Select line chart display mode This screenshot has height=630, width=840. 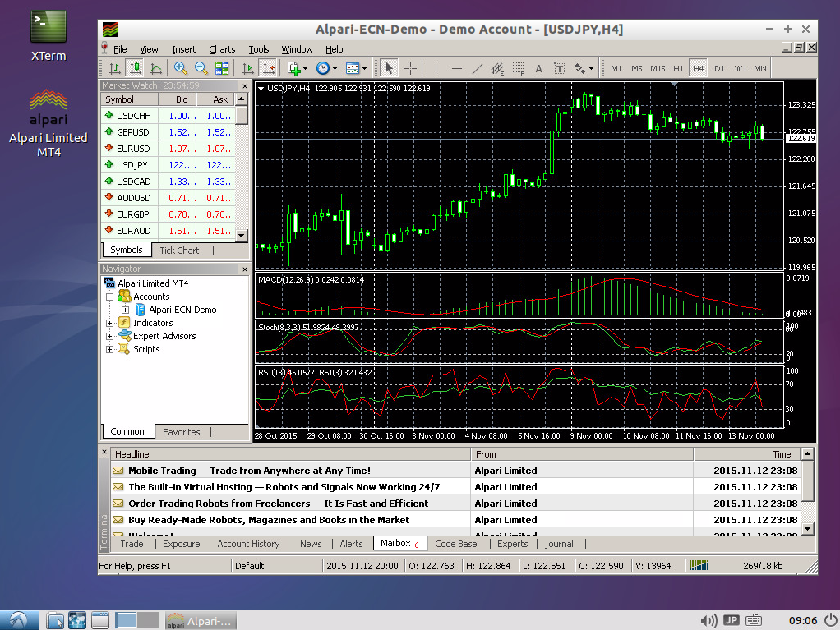click(156, 68)
